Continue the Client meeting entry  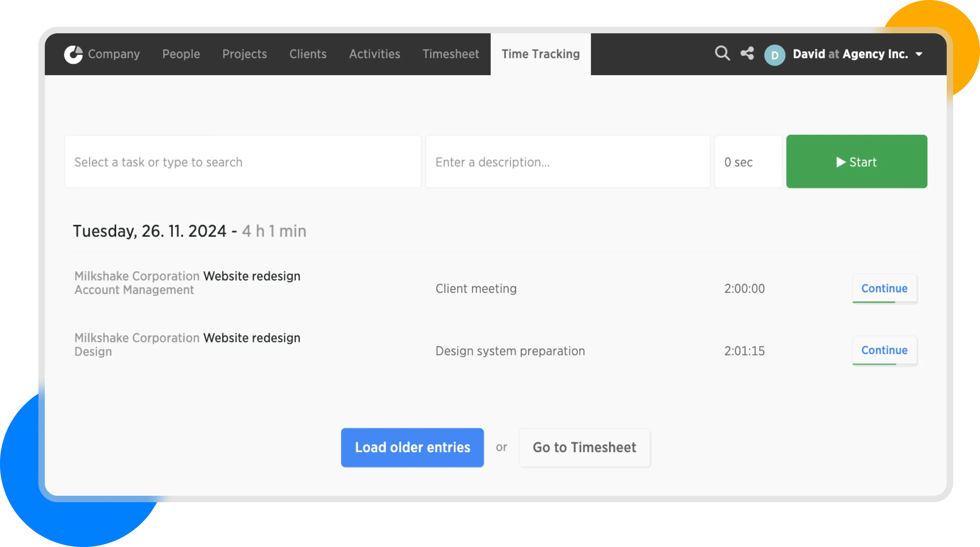(884, 289)
